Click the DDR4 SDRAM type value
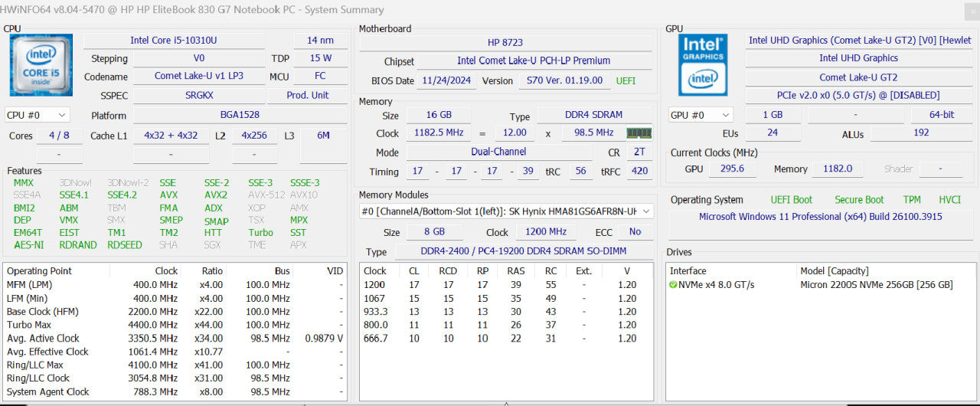Viewport: 980px width, 406px height. [x=594, y=115]
